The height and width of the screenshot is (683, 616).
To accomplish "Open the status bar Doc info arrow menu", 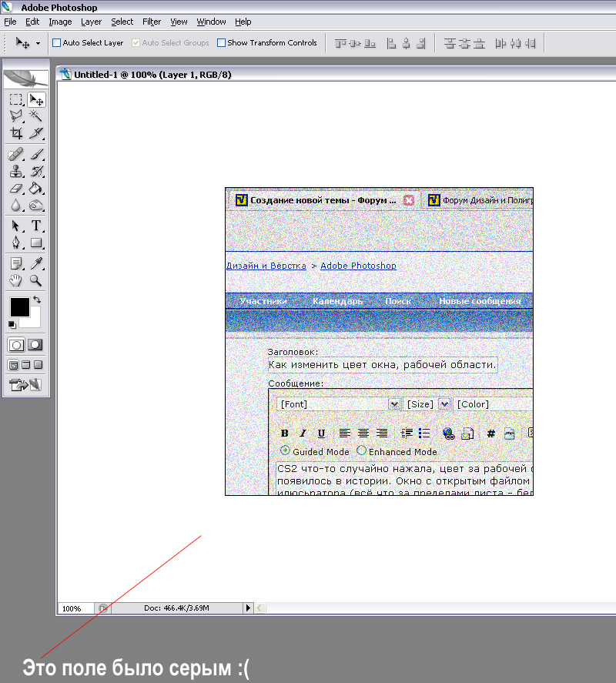I will pyautogui.click(x=248, y=608).
